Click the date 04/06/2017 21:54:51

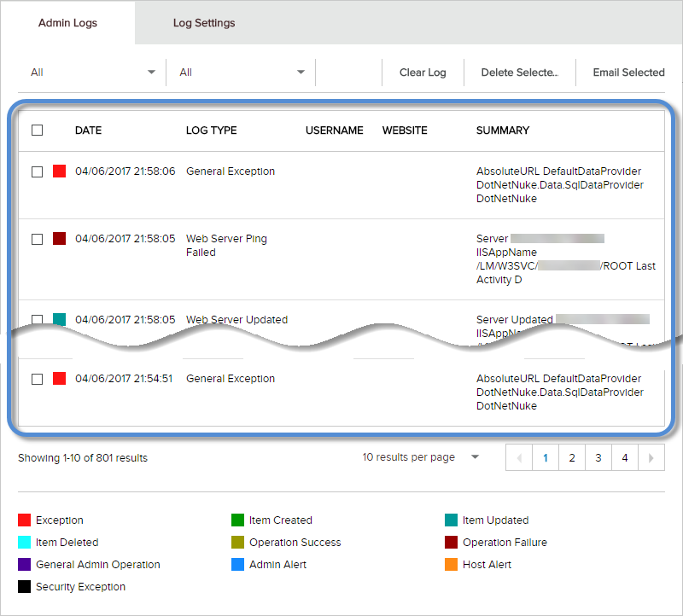tap(124, 378)
